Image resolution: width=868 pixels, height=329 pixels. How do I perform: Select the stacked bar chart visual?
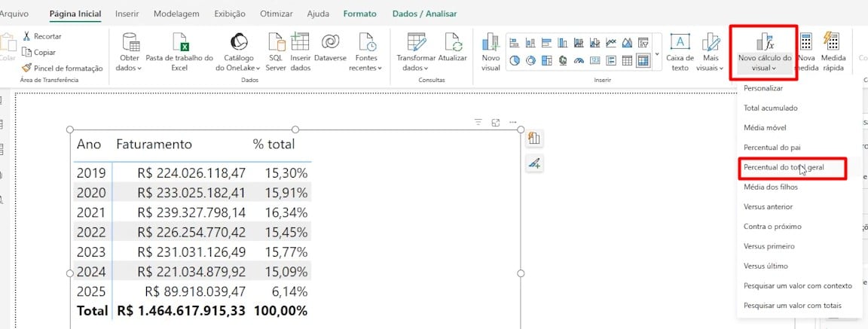(515, 43)
